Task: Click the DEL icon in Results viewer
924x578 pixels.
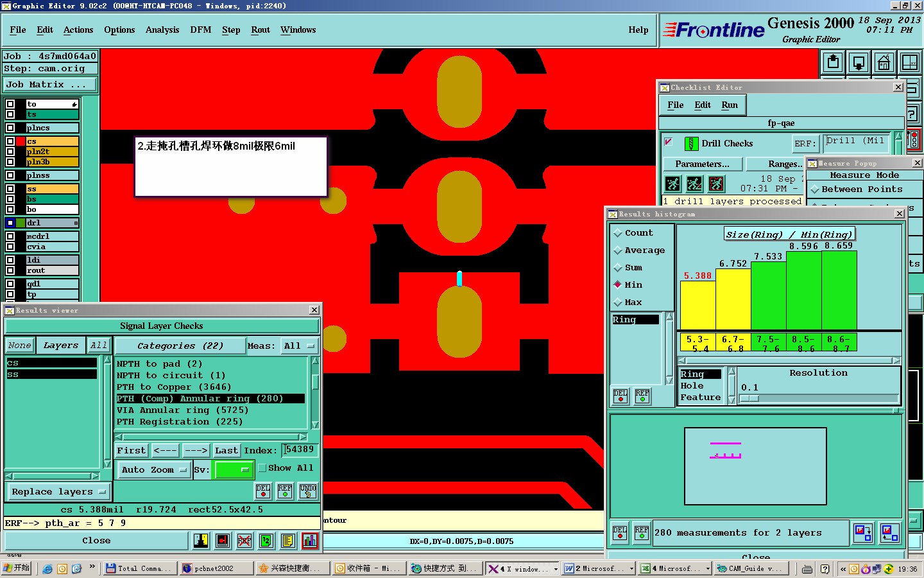Action: (263, 491)
